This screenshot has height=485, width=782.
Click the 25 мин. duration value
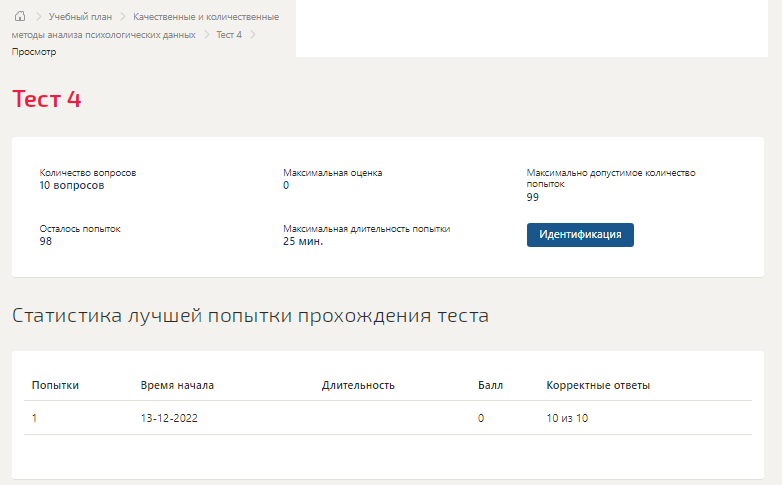pos(303,241)
